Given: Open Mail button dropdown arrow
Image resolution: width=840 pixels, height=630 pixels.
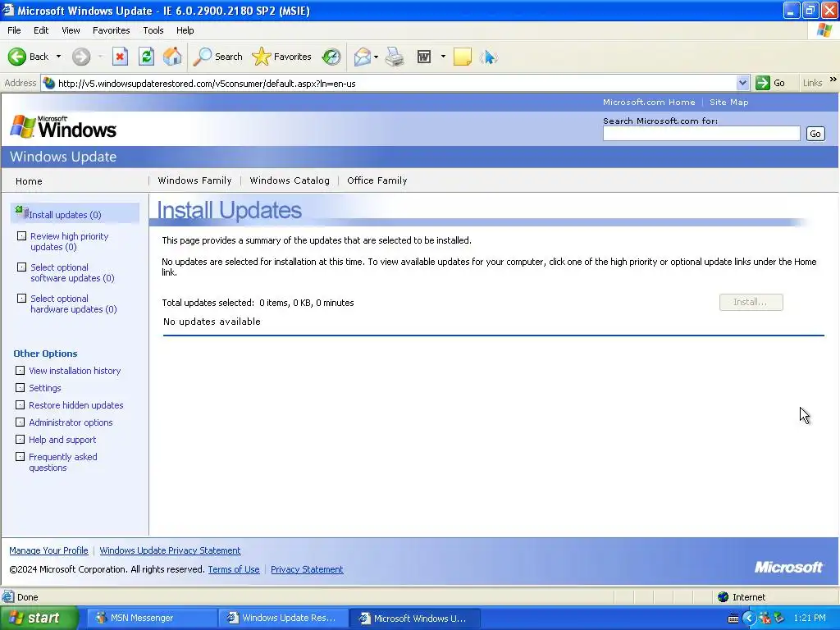Looking at the screenshot, I should tap(376, 57).
